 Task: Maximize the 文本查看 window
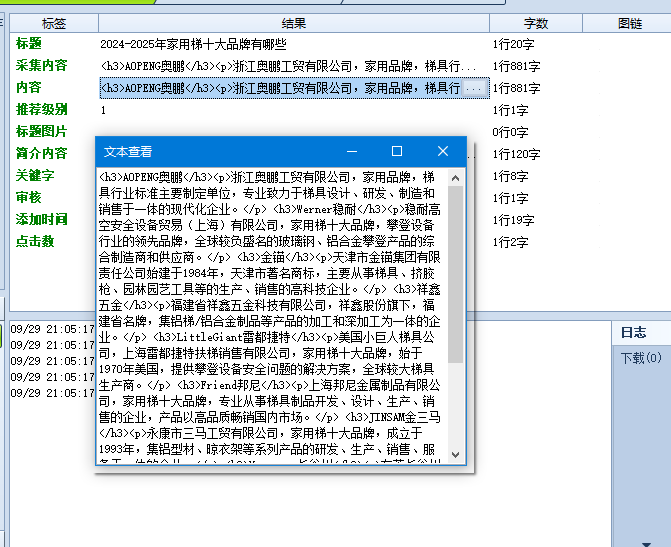(x=397, y=152)
